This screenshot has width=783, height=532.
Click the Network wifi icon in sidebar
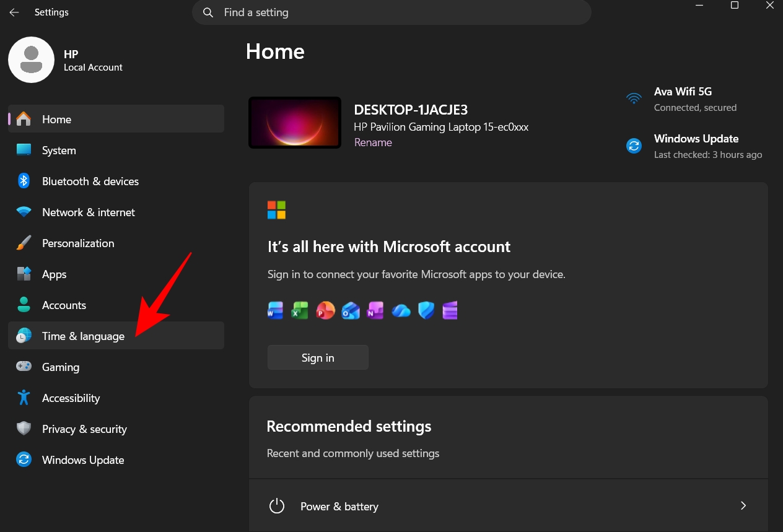tap(24, 212)
